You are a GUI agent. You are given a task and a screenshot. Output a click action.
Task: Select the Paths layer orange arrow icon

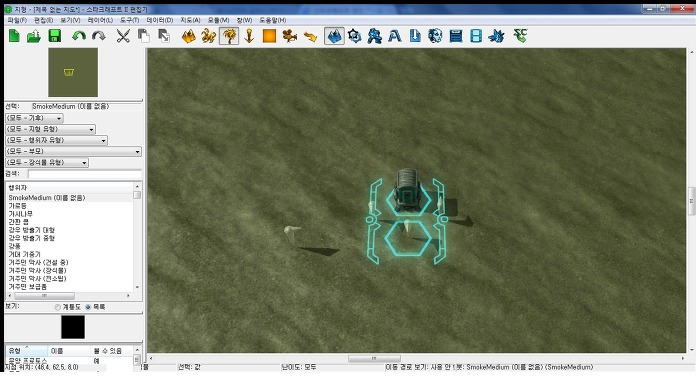[310, 36]
